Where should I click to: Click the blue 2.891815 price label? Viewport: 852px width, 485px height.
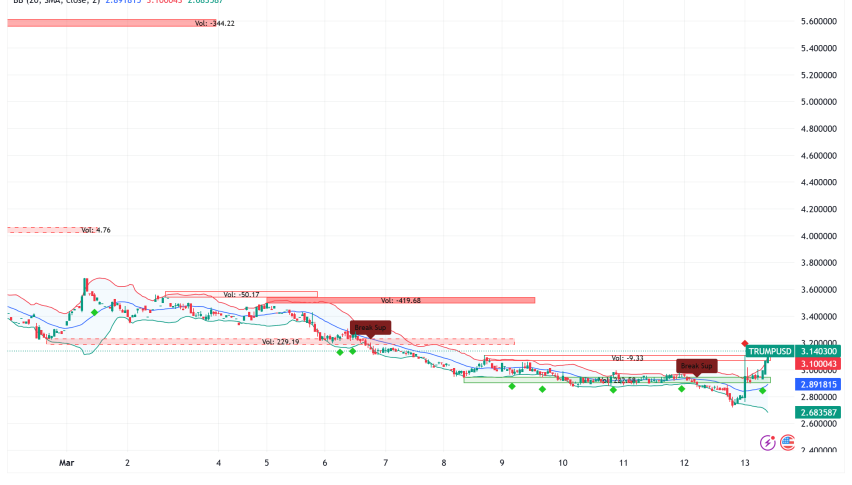tap(822, 384)
